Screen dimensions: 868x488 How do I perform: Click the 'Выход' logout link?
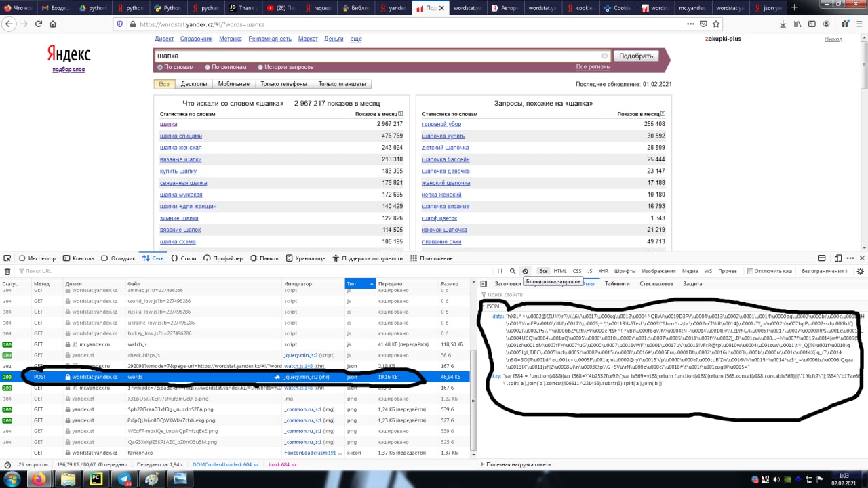pos(833,39)
